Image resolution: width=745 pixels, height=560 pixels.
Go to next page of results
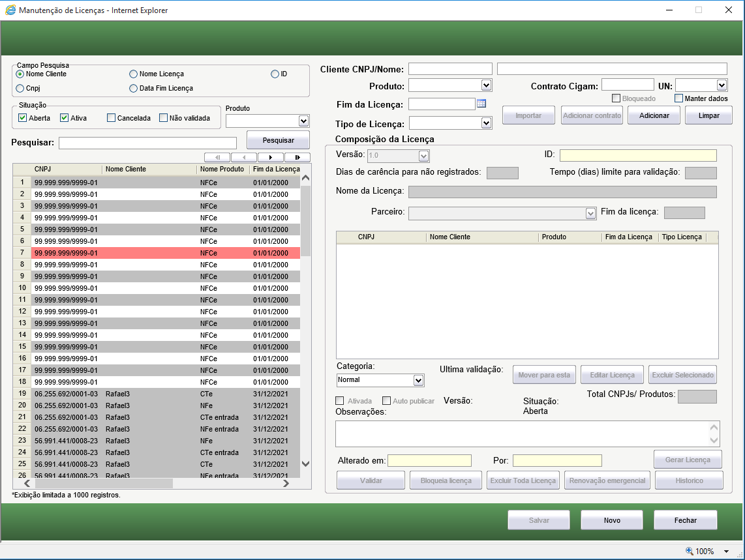(x=271, y=157)
